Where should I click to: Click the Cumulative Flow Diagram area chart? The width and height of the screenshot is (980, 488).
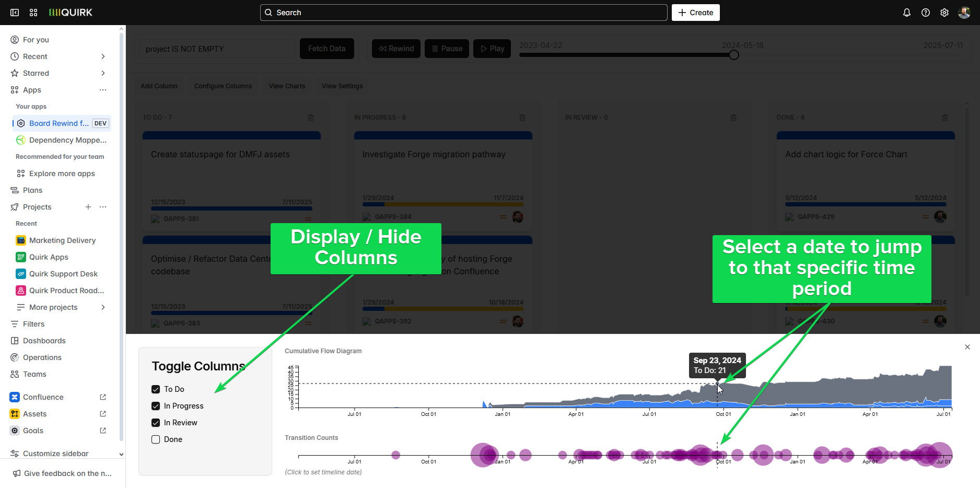tap(625, 388)
